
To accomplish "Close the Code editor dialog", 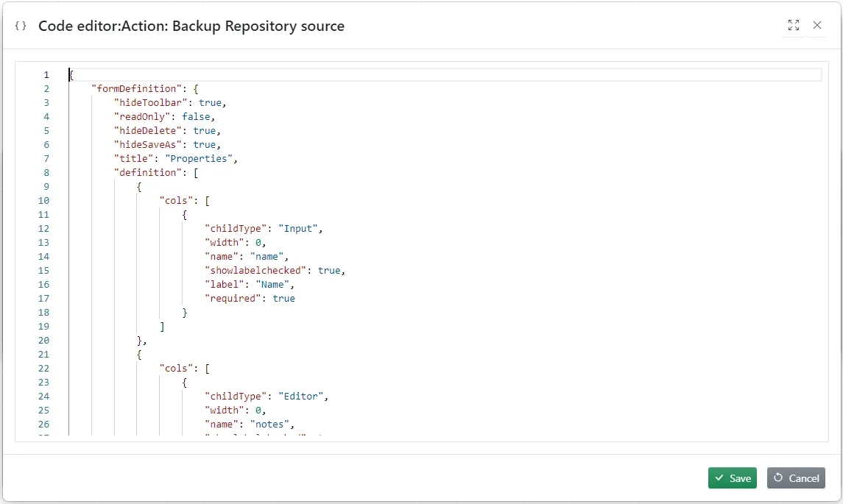I will [817, 25].
